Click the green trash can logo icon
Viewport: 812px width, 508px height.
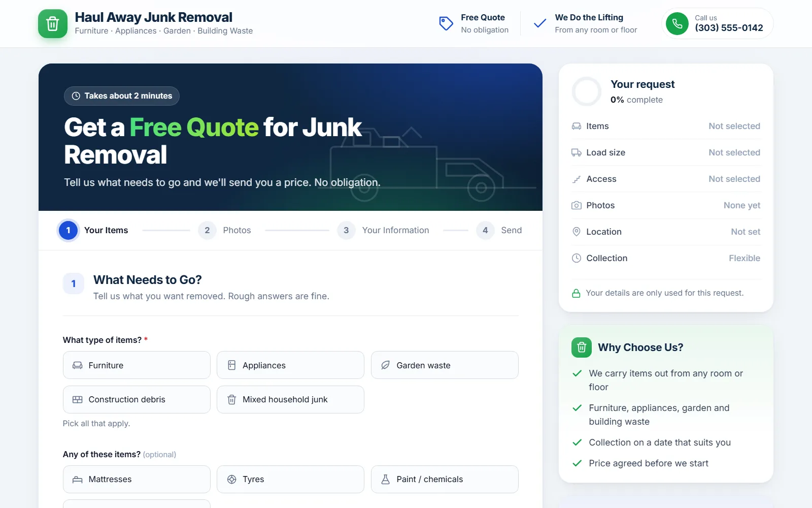[x=53, y=24]
